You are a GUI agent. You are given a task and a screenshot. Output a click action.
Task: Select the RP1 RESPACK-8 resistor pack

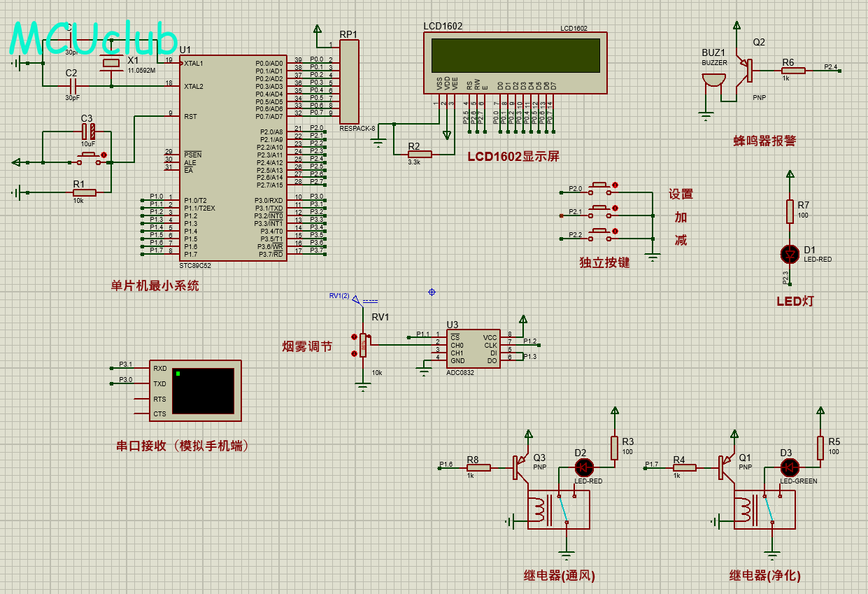pyautogui.click(x=348, y=82)
